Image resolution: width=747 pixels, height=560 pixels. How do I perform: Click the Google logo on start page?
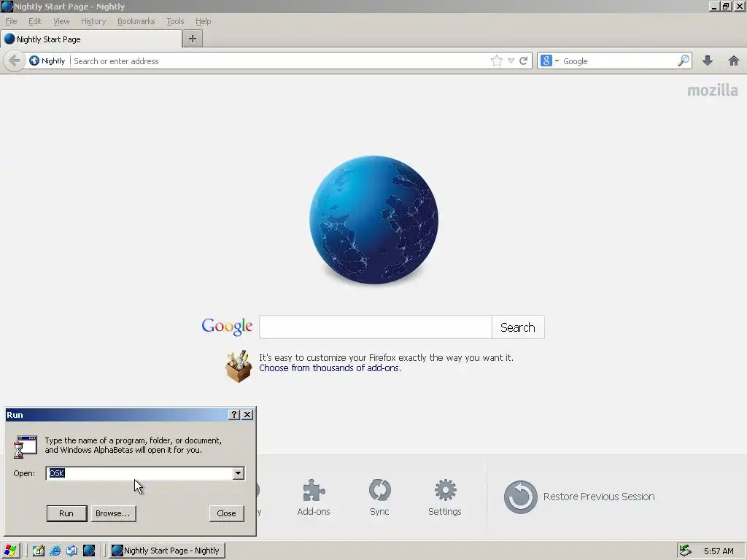coord(228,327)
